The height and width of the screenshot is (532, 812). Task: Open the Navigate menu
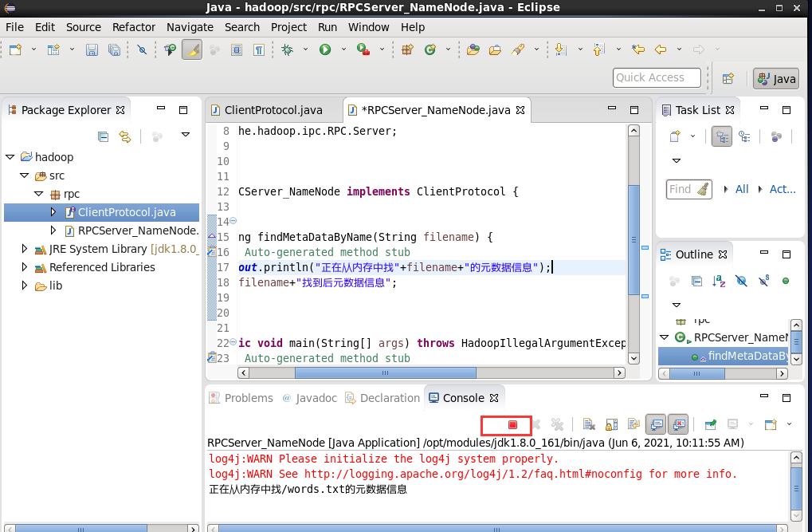click(x=190, y=27)
